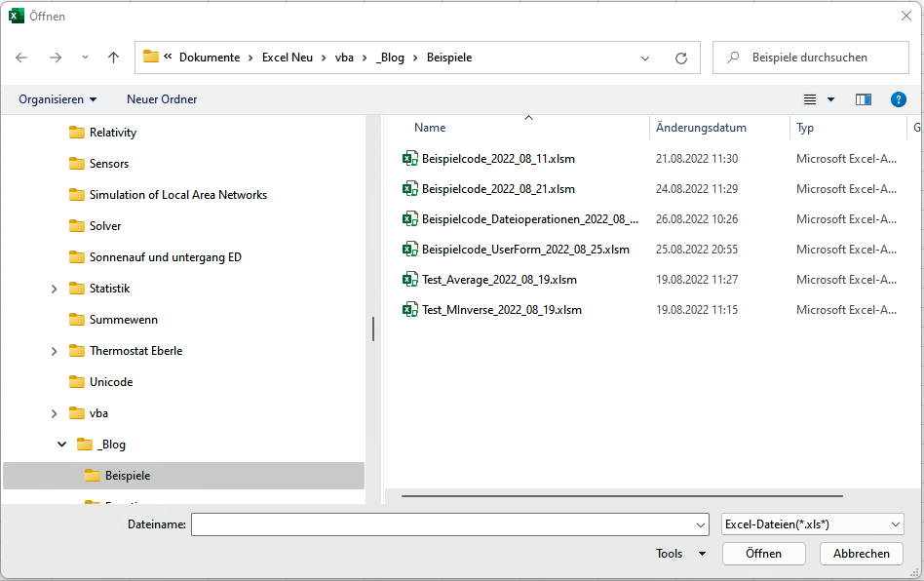Screen dimensions: 924x581
Task: Open help with the question mark icon
Action: click(x=898, y=99)
